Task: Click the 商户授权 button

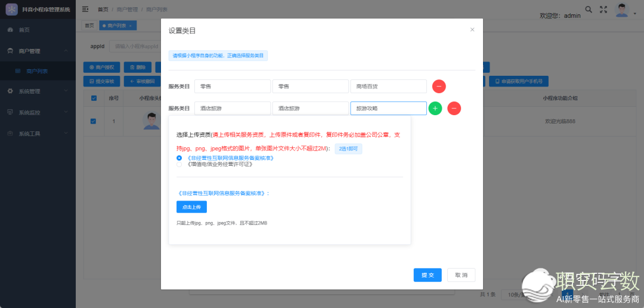Action: [x=102, y=67]
